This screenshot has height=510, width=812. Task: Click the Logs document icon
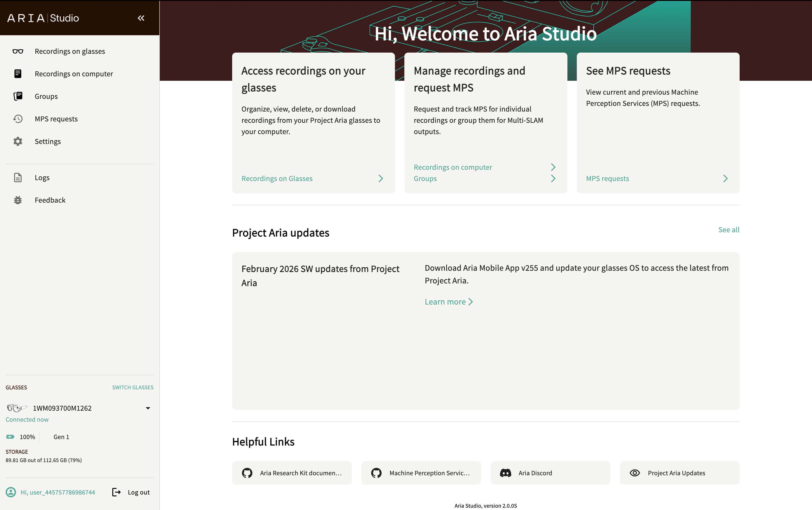(18, 177)
